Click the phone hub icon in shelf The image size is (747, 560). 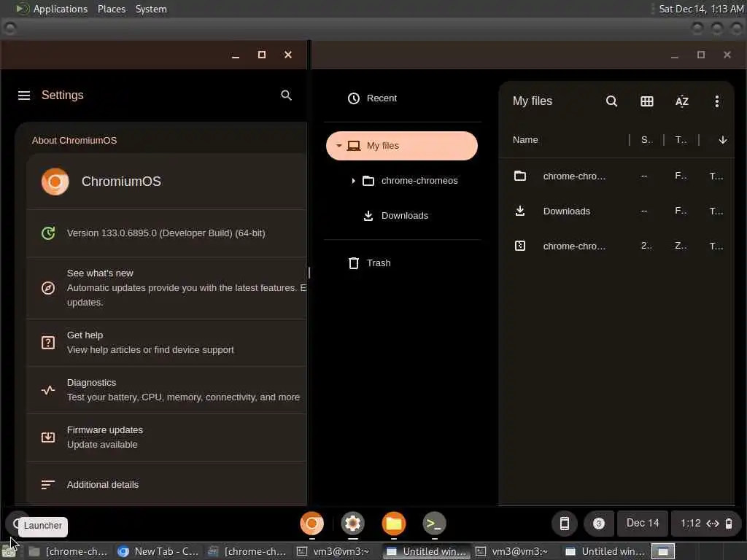pos(565,524)
